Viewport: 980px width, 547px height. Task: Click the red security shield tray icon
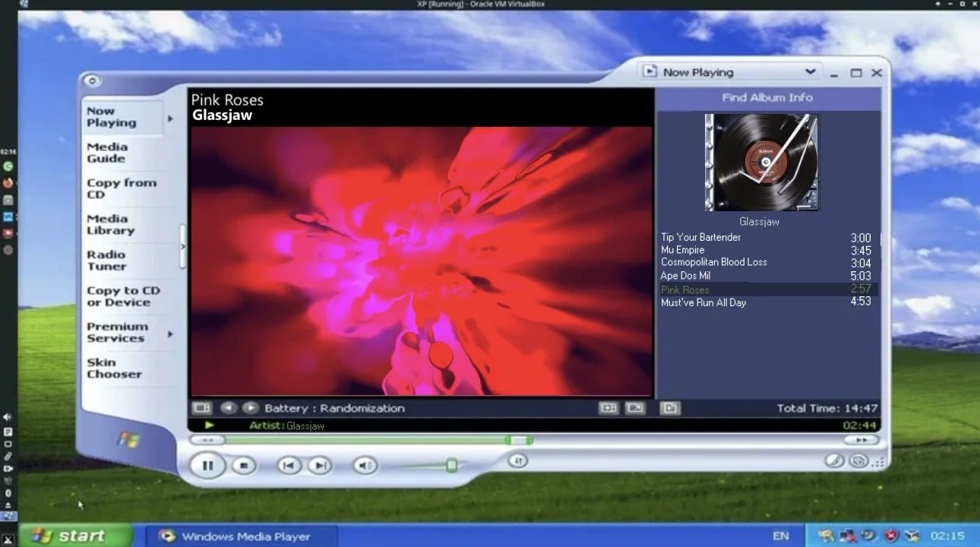tap(890, 536)
